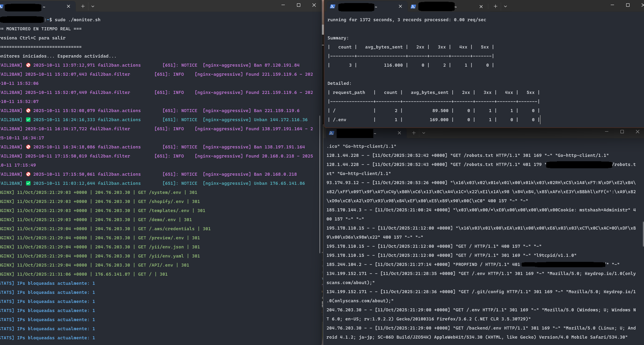Open a new tab in the left terminal window

83,6
